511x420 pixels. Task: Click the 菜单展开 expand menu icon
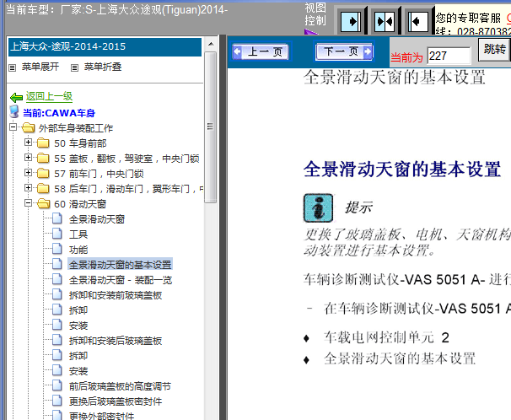point(13,67)
